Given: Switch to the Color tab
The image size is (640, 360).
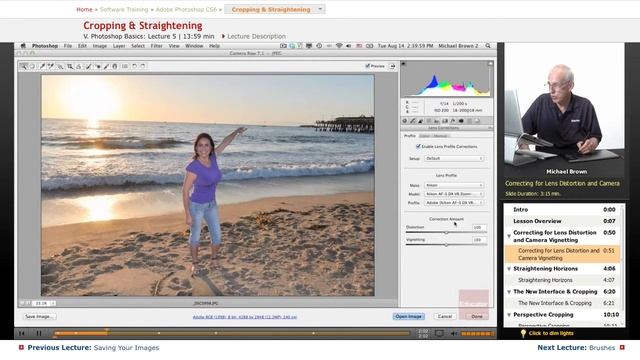Looking at the screenshot, I should pos(424,136).
